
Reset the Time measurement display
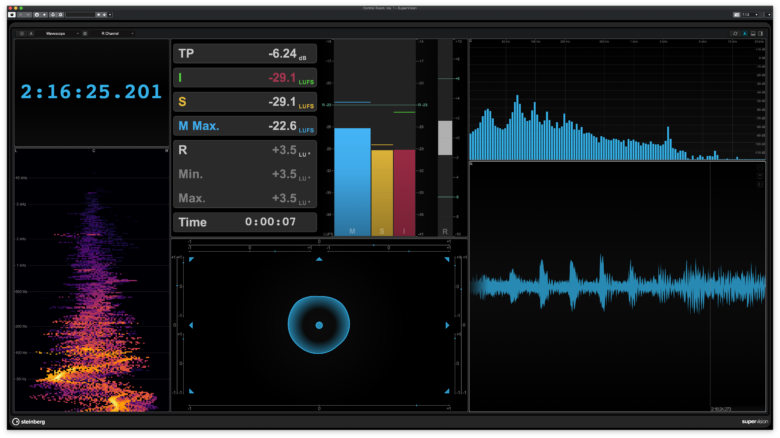[244, 222]
